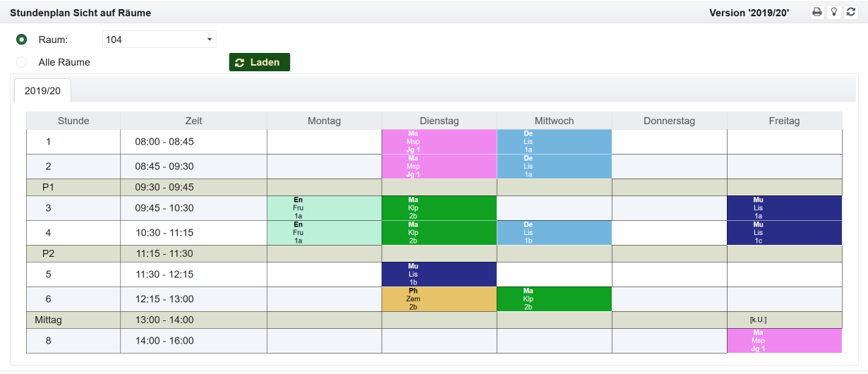The width and height of the screenshot is (868, 374).
Task: Click Wednesday period 6 Ma Klp lesson
Action: click(554, 299)
